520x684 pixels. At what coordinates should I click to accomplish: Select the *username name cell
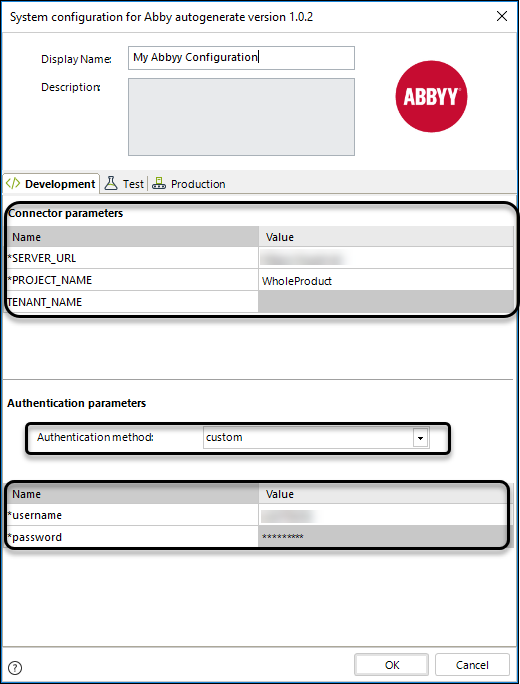click(x=133, y=515)
